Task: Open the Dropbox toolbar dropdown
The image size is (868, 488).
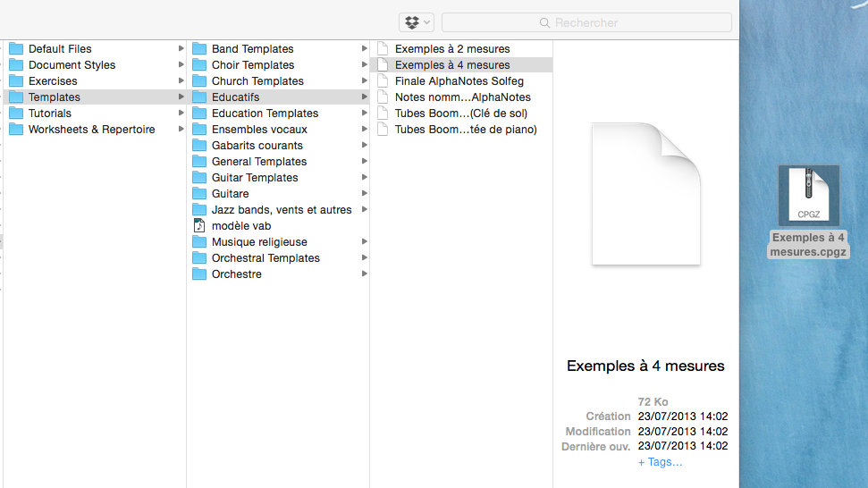Action: (x=417, y=22)
